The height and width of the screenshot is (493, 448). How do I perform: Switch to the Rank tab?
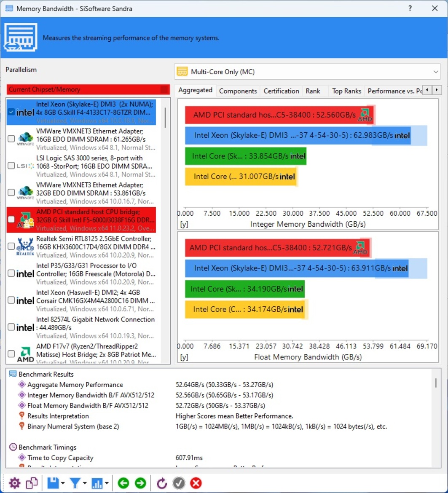pyautogui.click(x=313, y=91)
